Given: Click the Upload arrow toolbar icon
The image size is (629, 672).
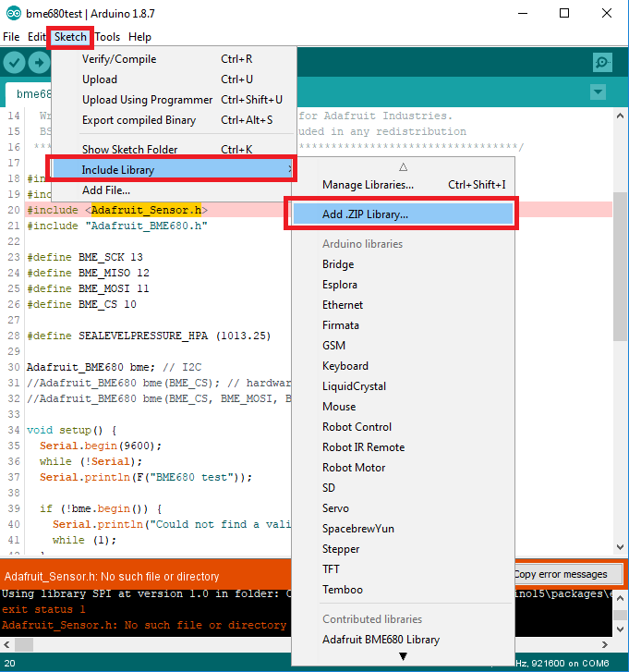Looking at the screenshot, I should [x=39, y=62].
